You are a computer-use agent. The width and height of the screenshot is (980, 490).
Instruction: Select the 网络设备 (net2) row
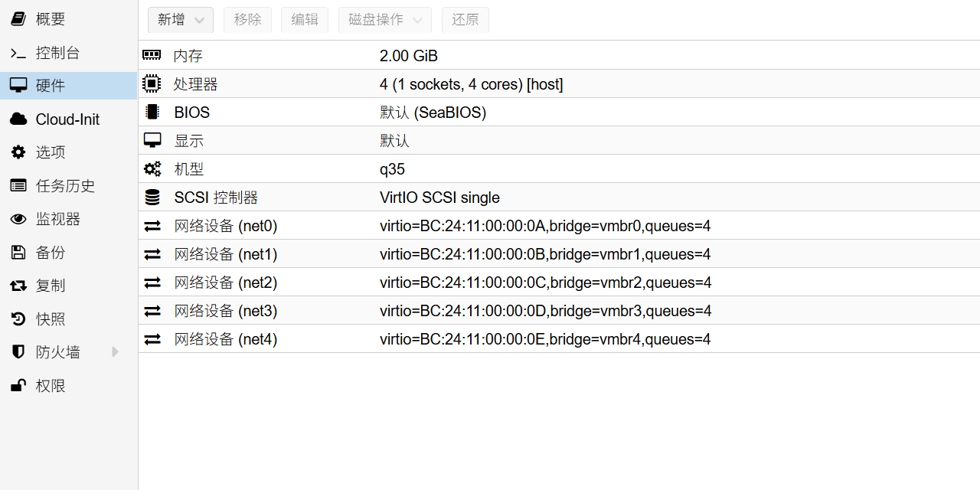tap(559, 283)
